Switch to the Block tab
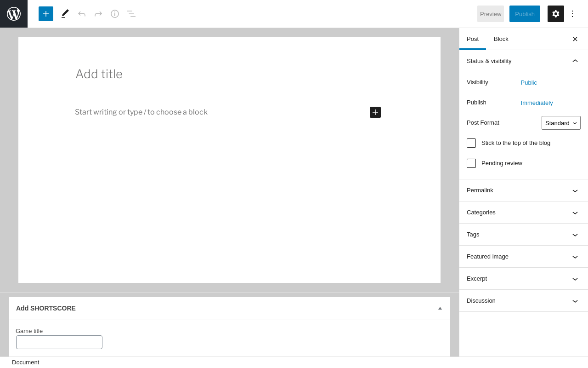The image size is (588, 368). point(501,39)
